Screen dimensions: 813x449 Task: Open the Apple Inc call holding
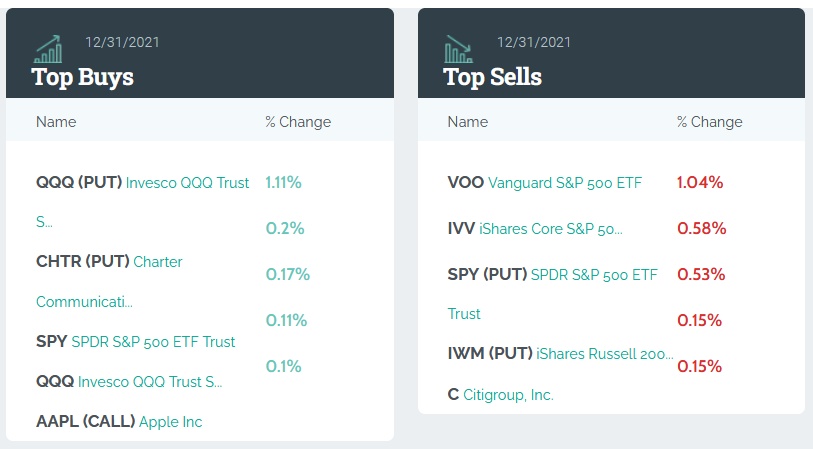[170, 422]
